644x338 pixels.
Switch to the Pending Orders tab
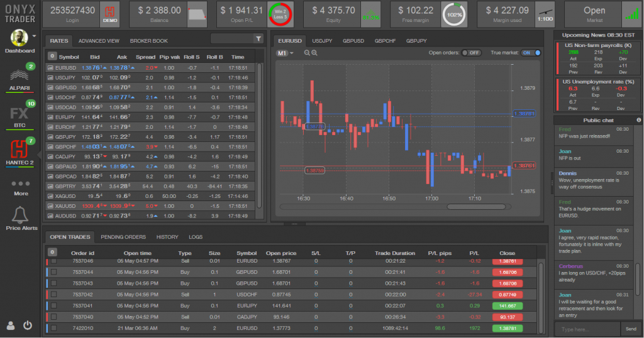pyautogui.click(x=123, y=237)
